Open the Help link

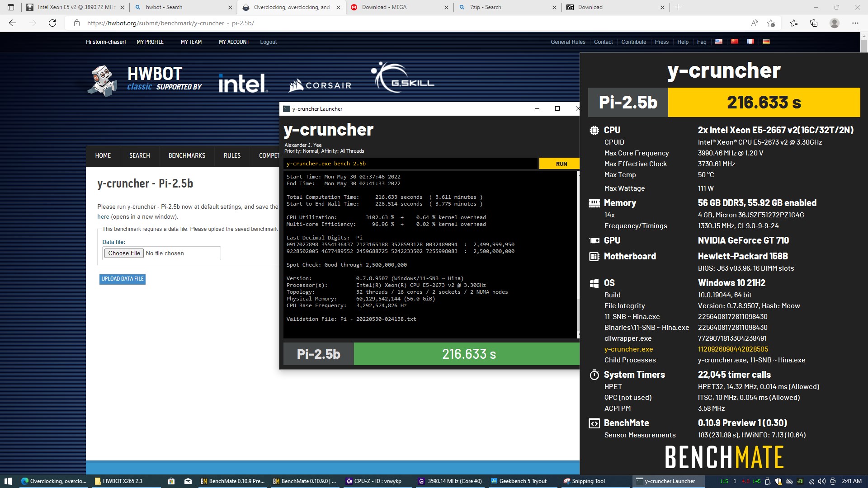click(683, 42)
